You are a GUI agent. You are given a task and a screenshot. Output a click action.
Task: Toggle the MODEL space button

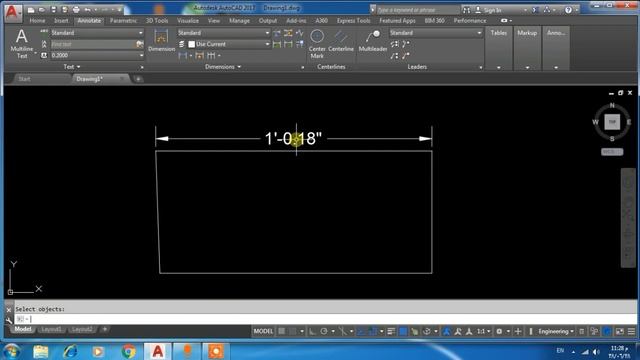pyautogui.click(x=263, y=331)
